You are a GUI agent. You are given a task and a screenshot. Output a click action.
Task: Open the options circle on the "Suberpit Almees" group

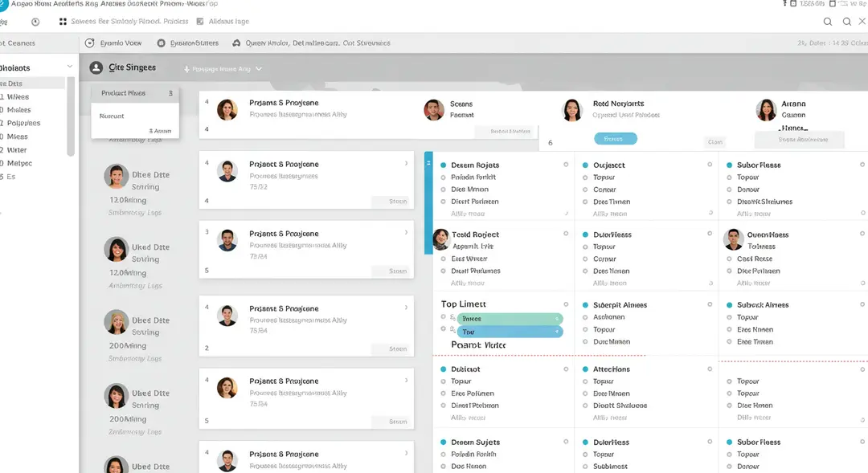710,304
